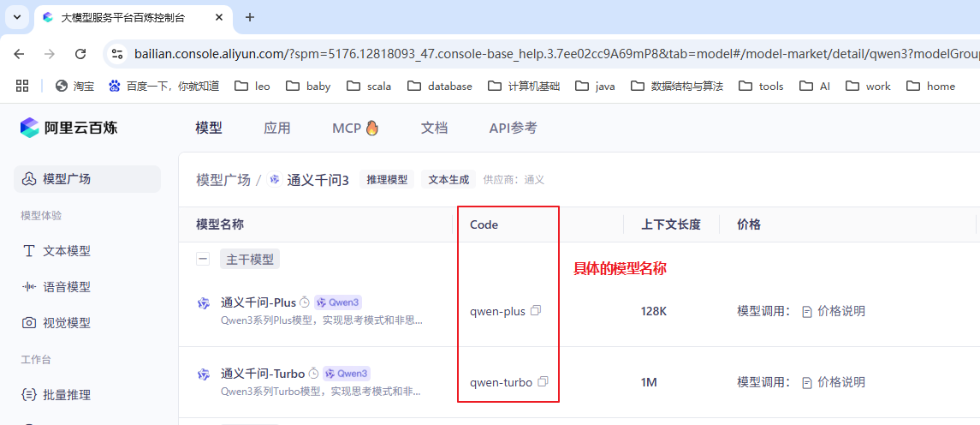
Task: Click the 通义千问3 breadcrumb title
Action: tap(318, 180)
